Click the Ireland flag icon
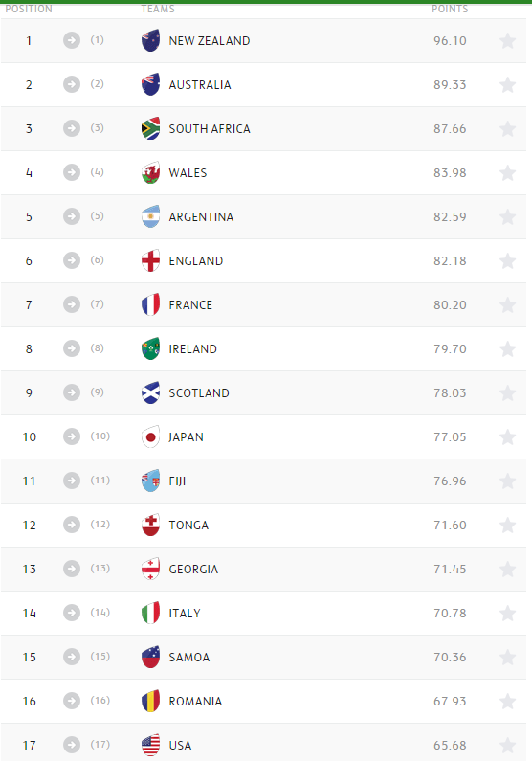 coord(150,349)
